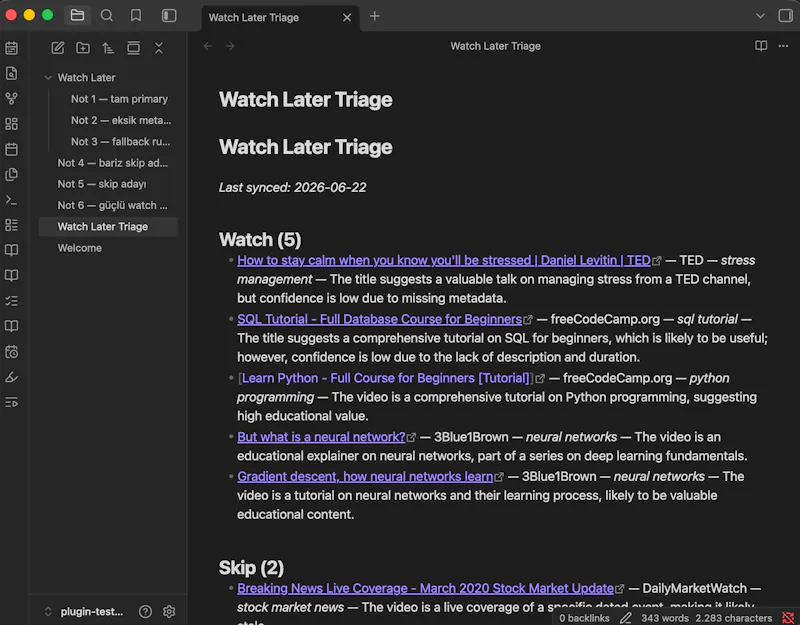Toggle the left sidebar panel icon
Screen dimensions: 800x625
pyautogui.click(x=169, y=16)
